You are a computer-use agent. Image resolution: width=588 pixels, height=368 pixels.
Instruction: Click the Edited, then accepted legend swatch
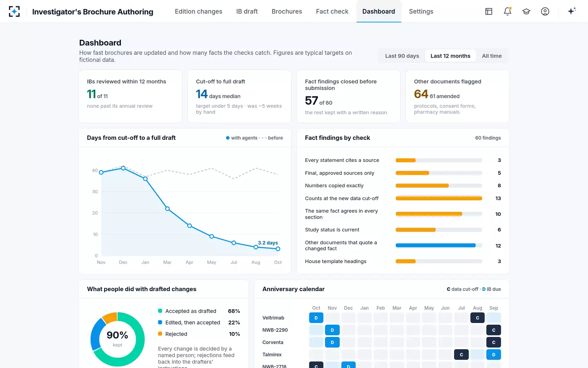coord(160,322)
